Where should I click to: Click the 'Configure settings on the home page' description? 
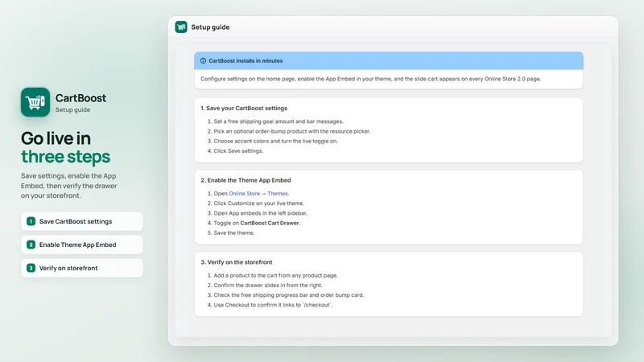click(370, 79)
